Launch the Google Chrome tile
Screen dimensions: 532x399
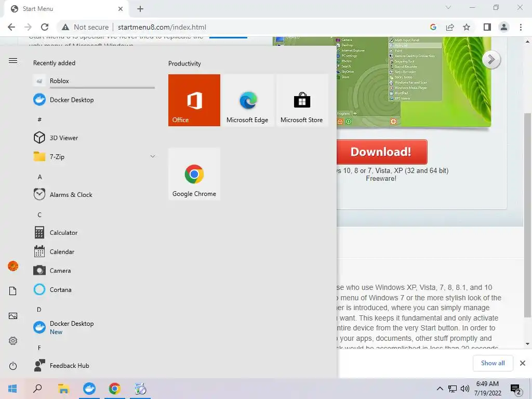click(x=194, y=174)
